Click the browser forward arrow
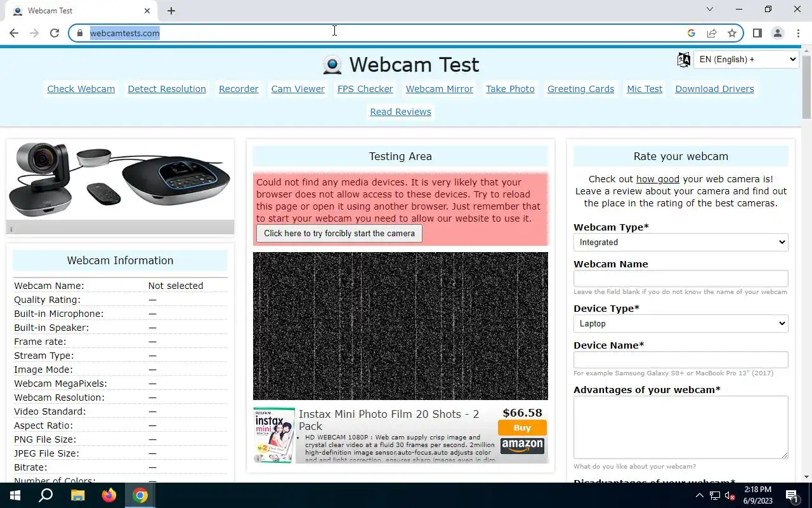The image size is (812, 508). [x=34, y=33]
